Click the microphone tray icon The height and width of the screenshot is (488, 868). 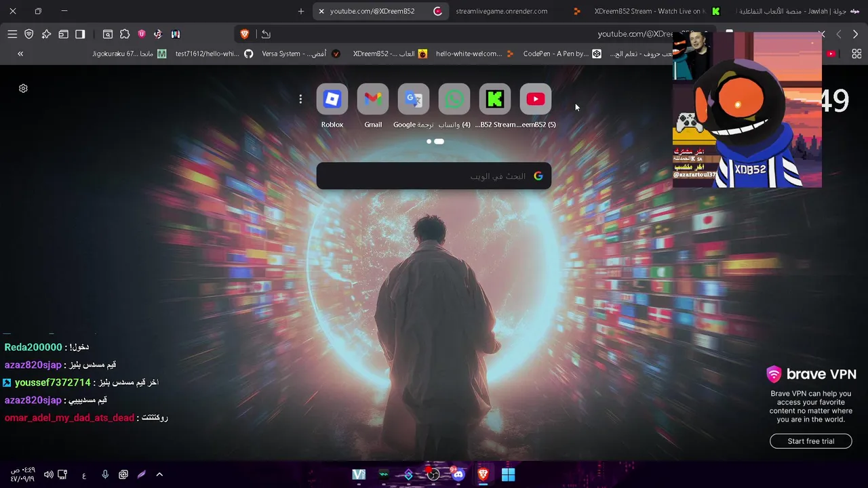pyautogui.click(x=105, y=474)
